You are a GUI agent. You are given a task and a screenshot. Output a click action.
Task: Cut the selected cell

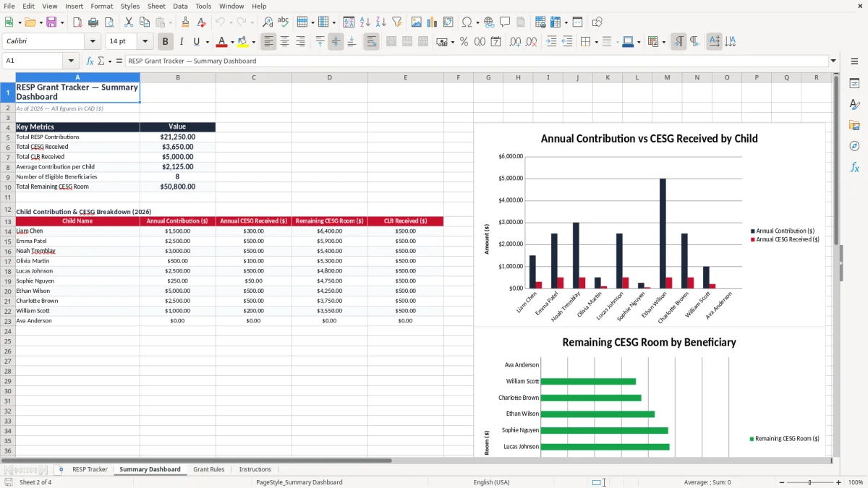[x=128, y=22]
